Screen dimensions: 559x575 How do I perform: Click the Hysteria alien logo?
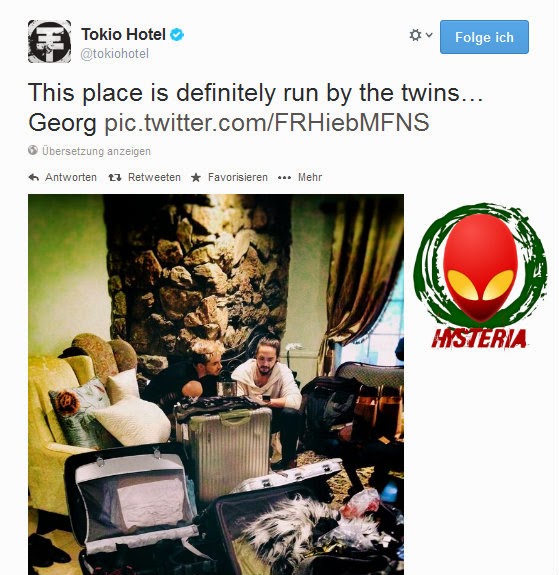481,276
